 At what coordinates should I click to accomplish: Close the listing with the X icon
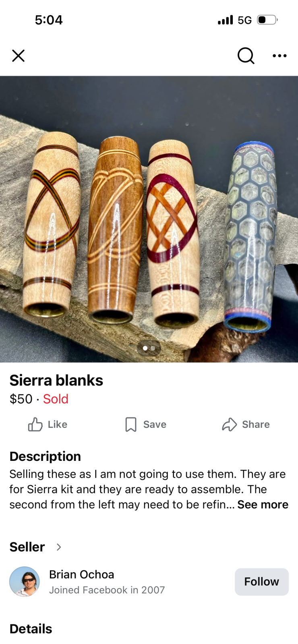pyautogui.click(x=19, y=56)
